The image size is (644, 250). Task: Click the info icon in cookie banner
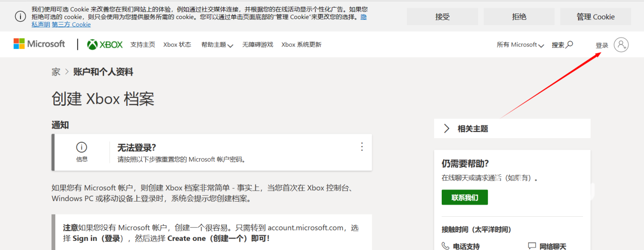20,17
